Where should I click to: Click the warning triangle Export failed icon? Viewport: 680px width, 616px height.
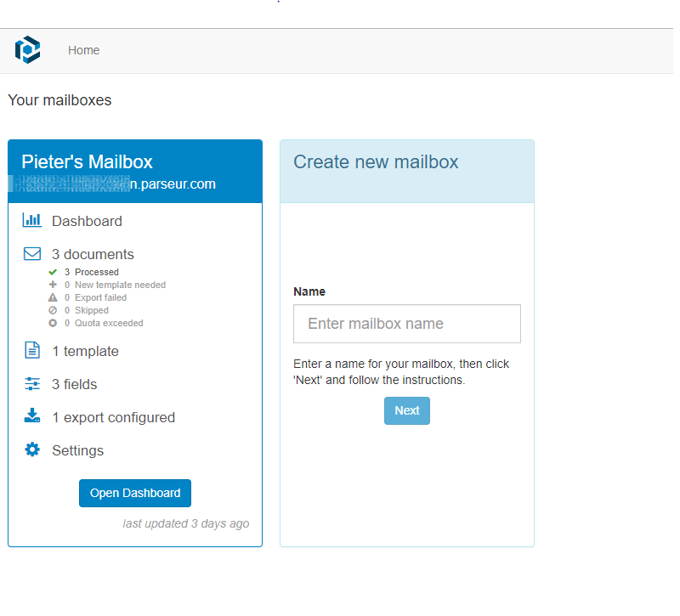tap(53, 297)
